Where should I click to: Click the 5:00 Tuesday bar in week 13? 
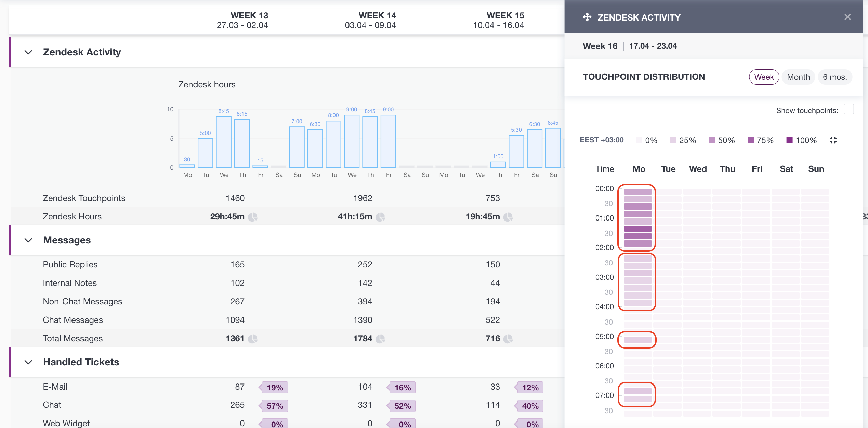coord(206,153)
